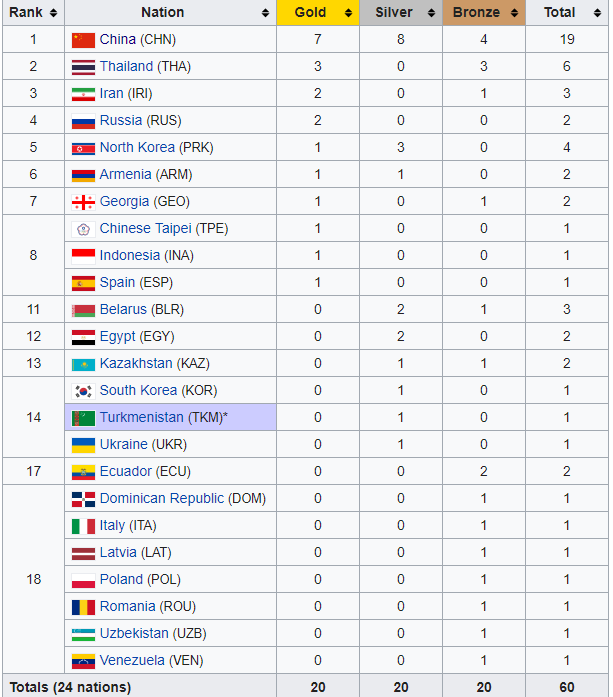Open the Ecuador nation link
This screenshot has width=613, height=697.
[x=125, y=471]
